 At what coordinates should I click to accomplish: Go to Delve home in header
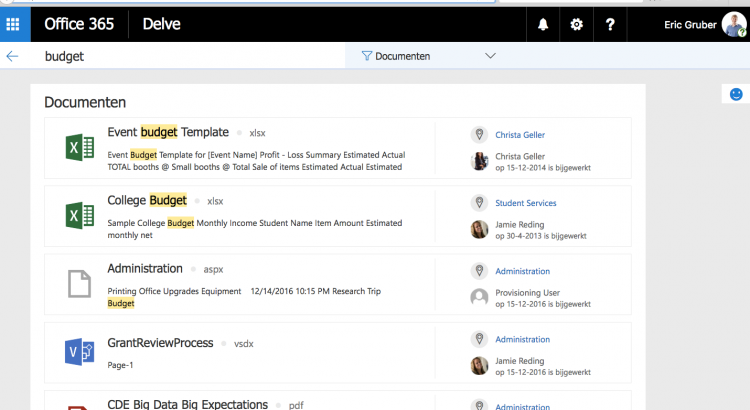point(162,24)
